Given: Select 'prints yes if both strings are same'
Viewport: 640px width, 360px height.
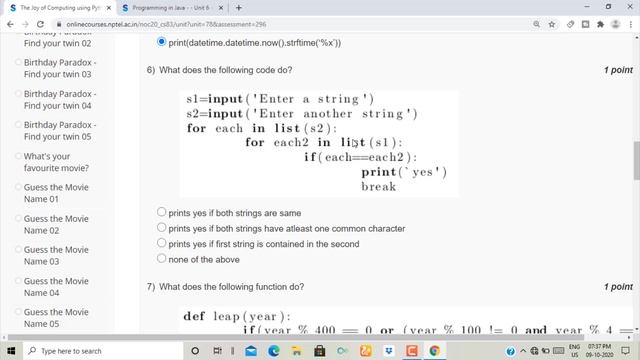Looking at the screenshot, I should [161, 212].
